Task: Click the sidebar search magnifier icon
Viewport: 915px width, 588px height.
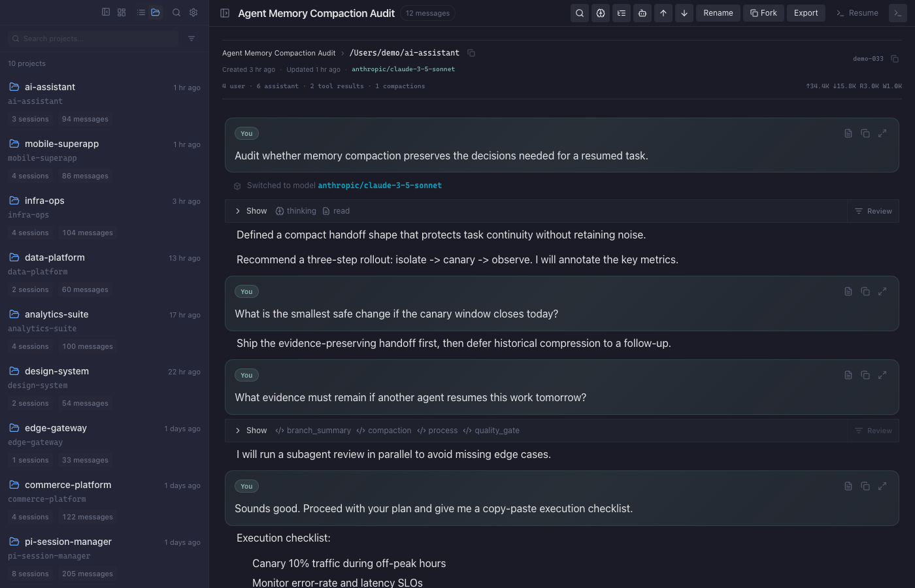Action: click(176, 12)
